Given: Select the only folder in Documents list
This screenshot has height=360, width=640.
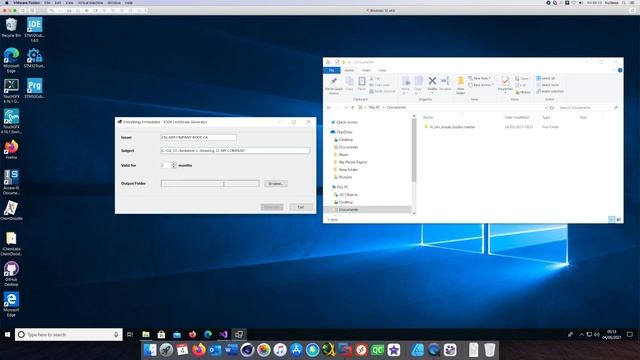Looking at the screenshot, I should tap(452, 127).
